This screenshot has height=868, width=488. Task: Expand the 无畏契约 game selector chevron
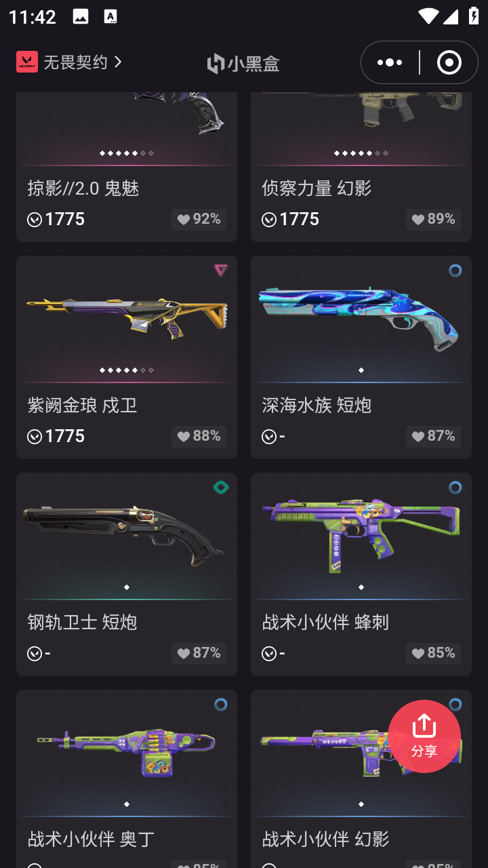118,62
